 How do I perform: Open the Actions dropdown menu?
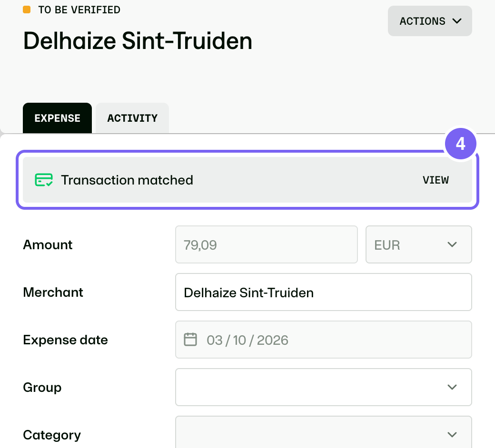point(430,21)
